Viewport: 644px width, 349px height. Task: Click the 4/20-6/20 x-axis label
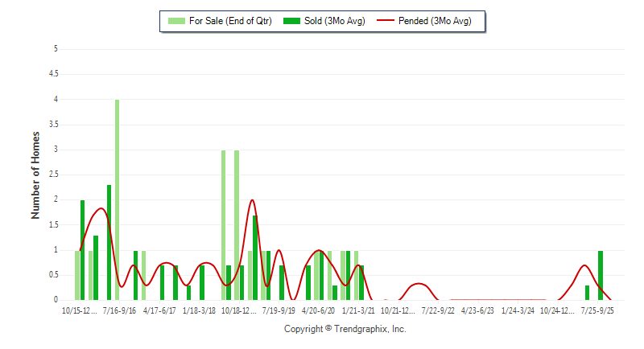tap(318, 310)
